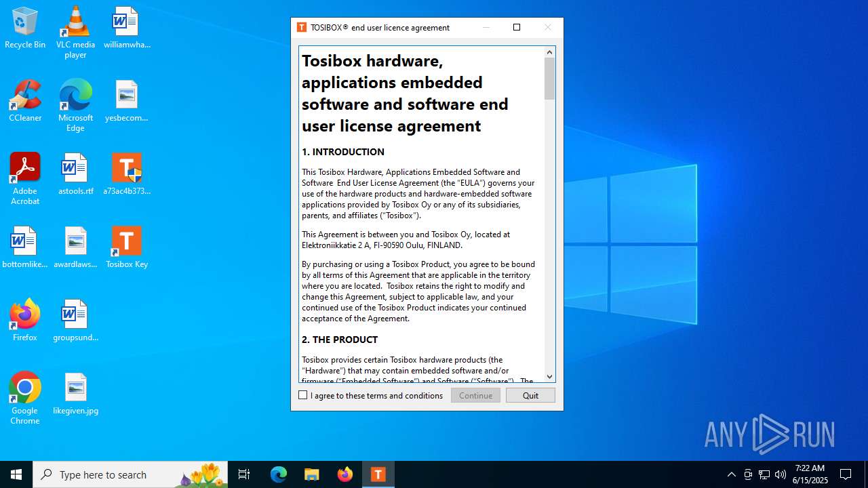The width and height of the screenshot is (868, 488).
Task: Open Edge from the taskbar
Action: 279,474
